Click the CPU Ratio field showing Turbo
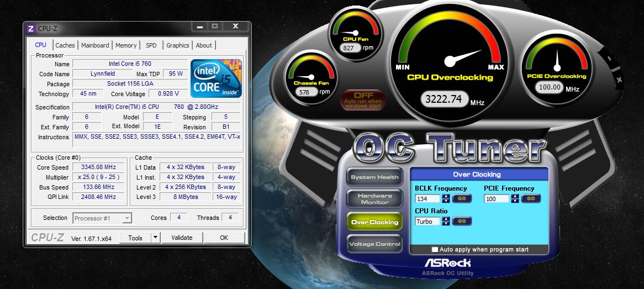Viewport: 644px width, 289px height. (x=427, y=221)
